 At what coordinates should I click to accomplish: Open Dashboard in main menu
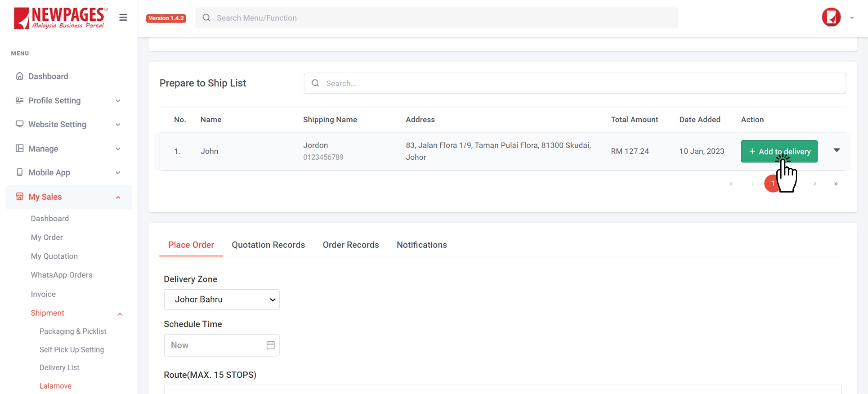tap(48, 76)
